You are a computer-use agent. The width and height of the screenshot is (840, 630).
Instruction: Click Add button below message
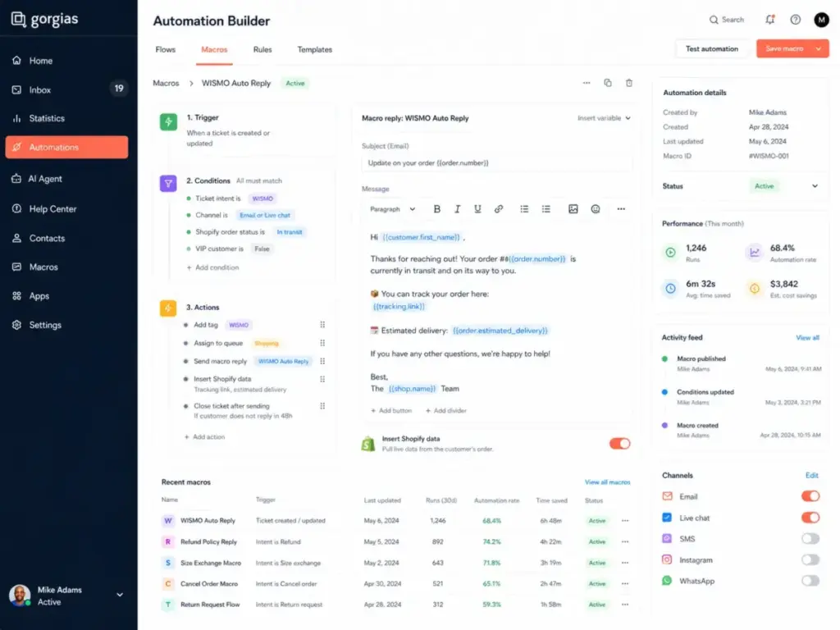[391, 410]
